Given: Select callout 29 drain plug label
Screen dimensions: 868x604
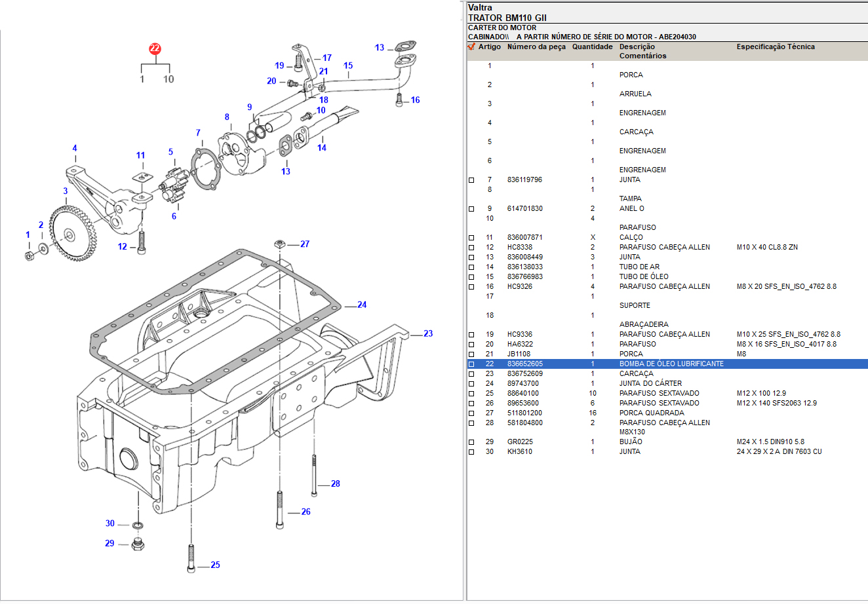Looking at the screenshot, I should click(x=109, y=543).
